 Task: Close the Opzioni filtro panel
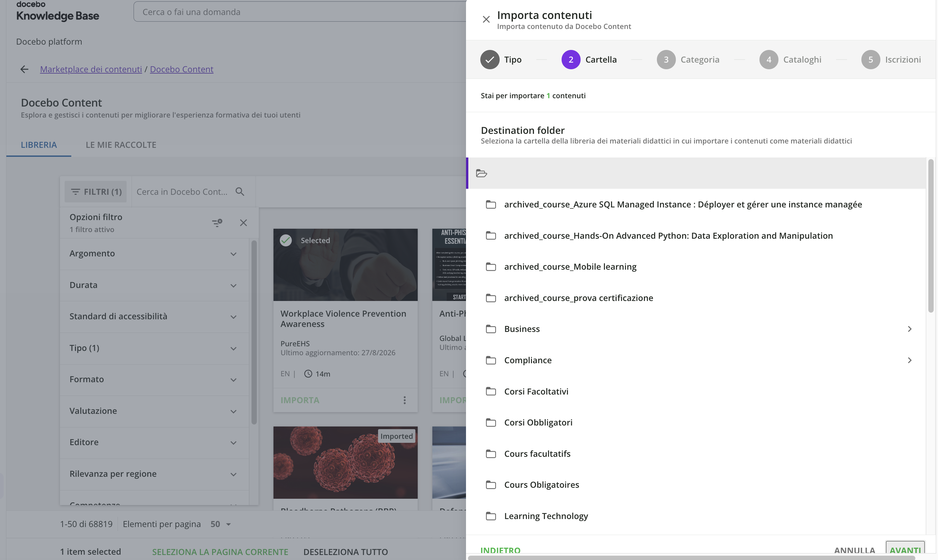pos(243,223)
